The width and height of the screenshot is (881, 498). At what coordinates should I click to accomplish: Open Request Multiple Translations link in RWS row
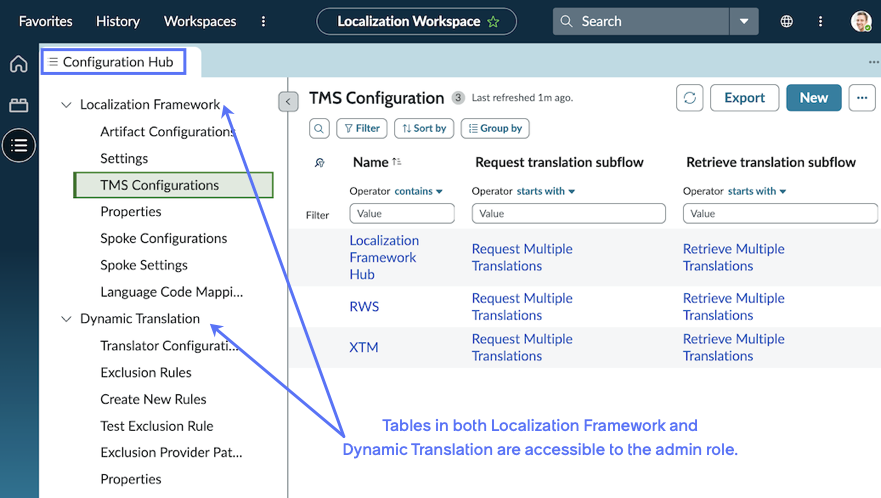tap(522, 306)
